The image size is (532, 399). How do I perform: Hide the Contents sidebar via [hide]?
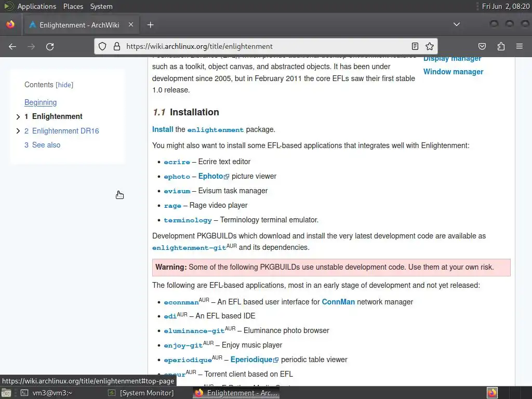coord(64,85)
